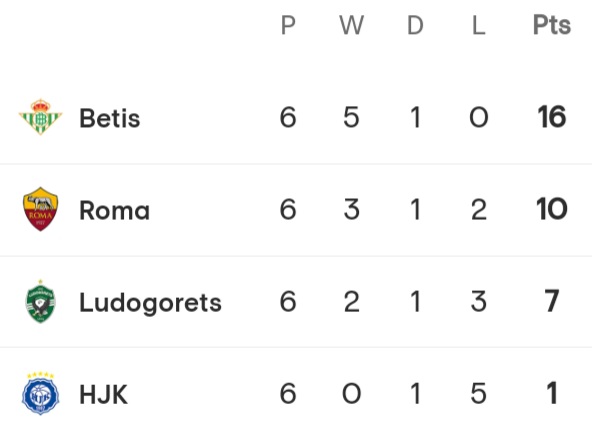Click the D column header

click(415, 25)
